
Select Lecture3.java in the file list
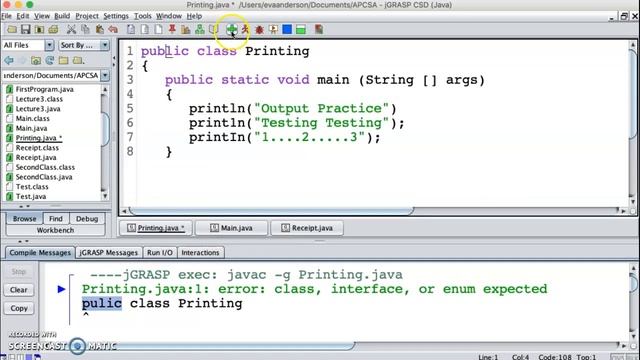[x=38, y=109]
